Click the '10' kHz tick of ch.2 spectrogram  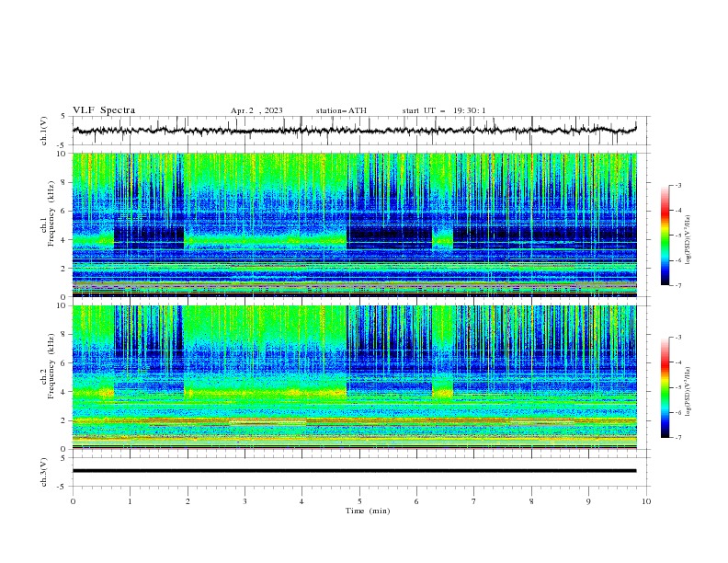click(63, 305)
